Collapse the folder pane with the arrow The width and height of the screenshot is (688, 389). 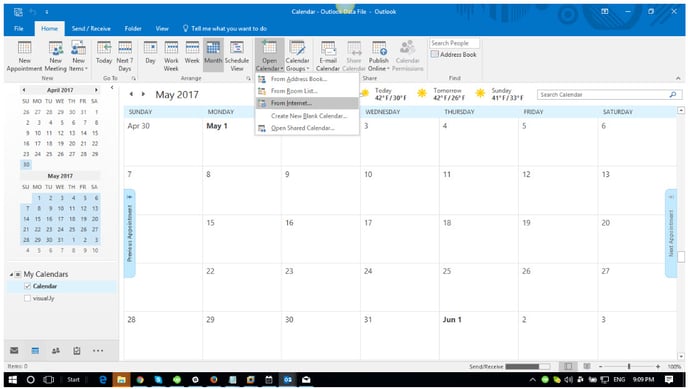coord(112,88)
